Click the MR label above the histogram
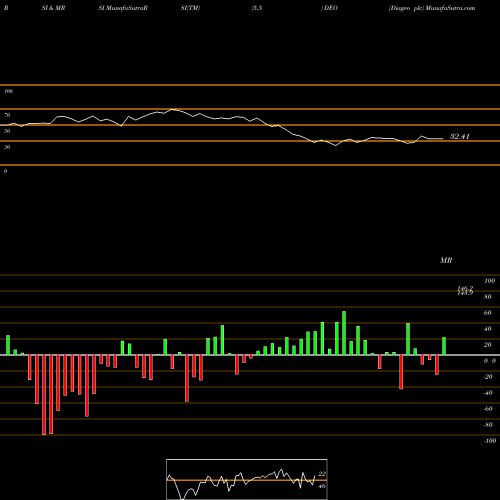 [x=446, y=260]
